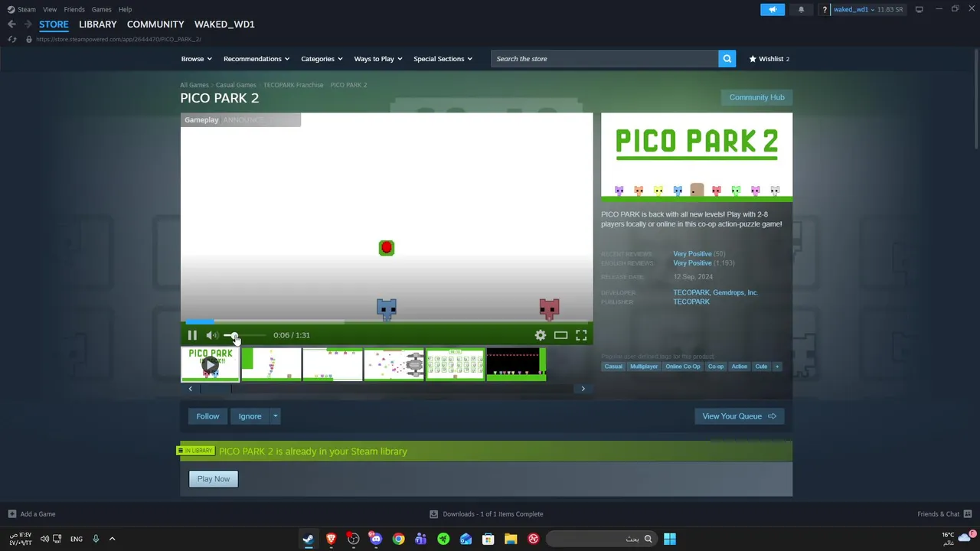Reload the store page via refresh icon
Viewport: 980px width, 551px height.
11,39
